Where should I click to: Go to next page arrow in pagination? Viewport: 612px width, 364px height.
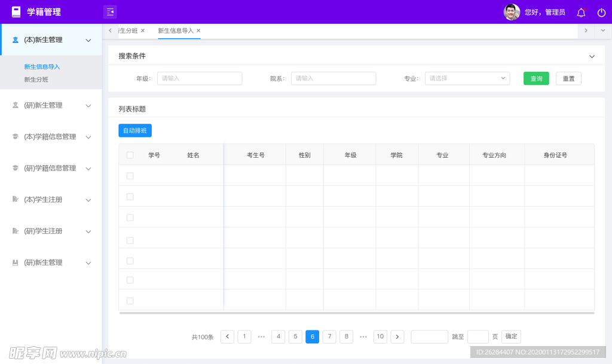click(x=397, y=337)
